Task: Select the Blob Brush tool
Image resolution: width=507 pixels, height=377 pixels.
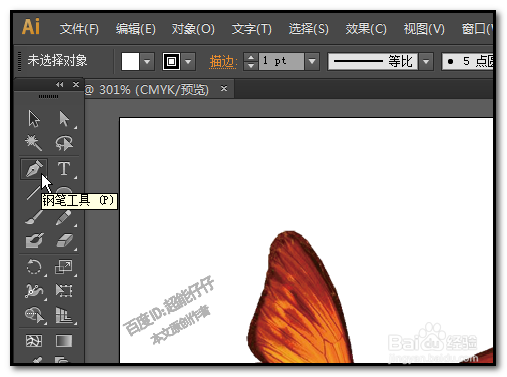Action: [34, 240]
